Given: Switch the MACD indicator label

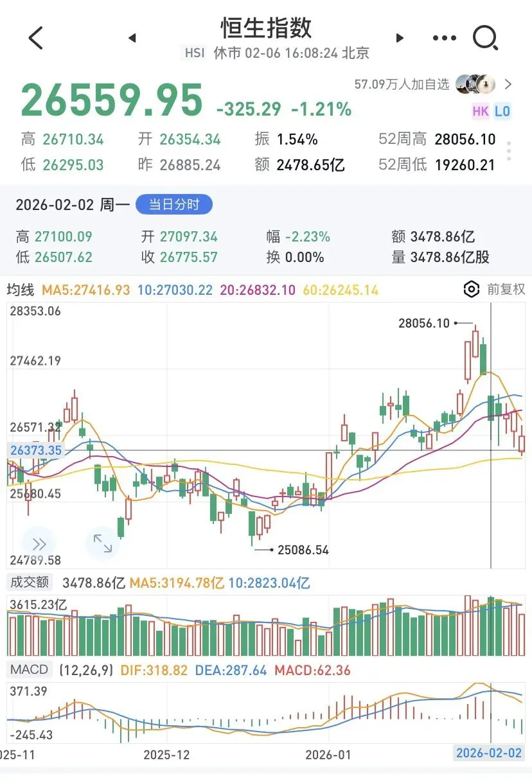Looking at the screenshot, I should [30, 670].
